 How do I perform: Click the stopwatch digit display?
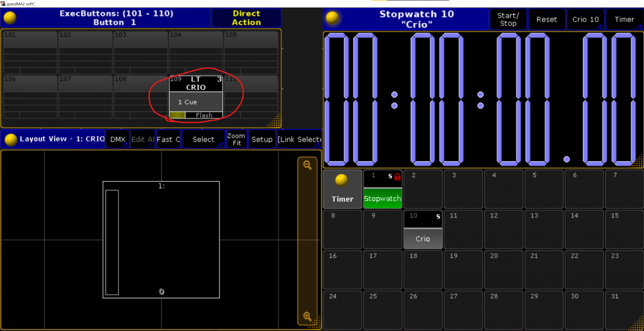(x=483, y=100)
